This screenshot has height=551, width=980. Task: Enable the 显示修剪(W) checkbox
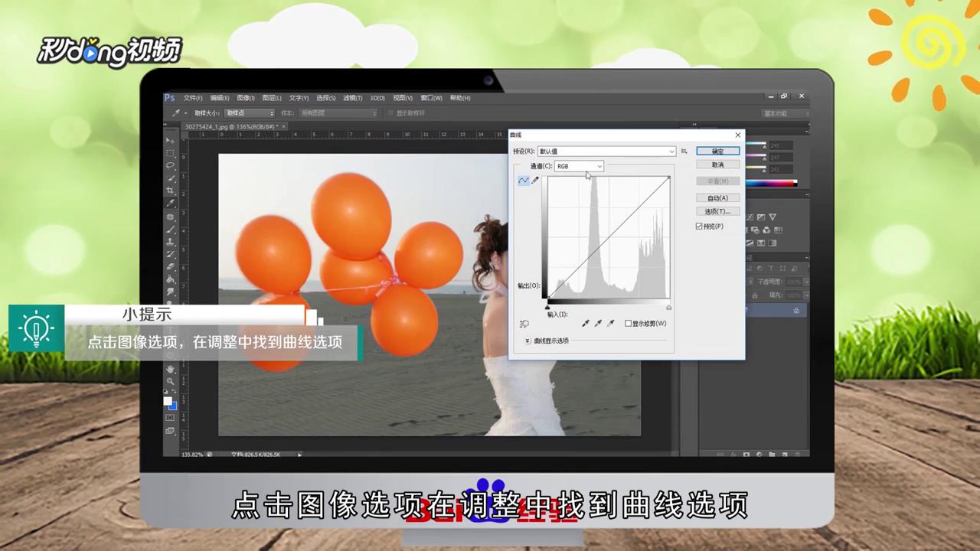coord(628,324)
